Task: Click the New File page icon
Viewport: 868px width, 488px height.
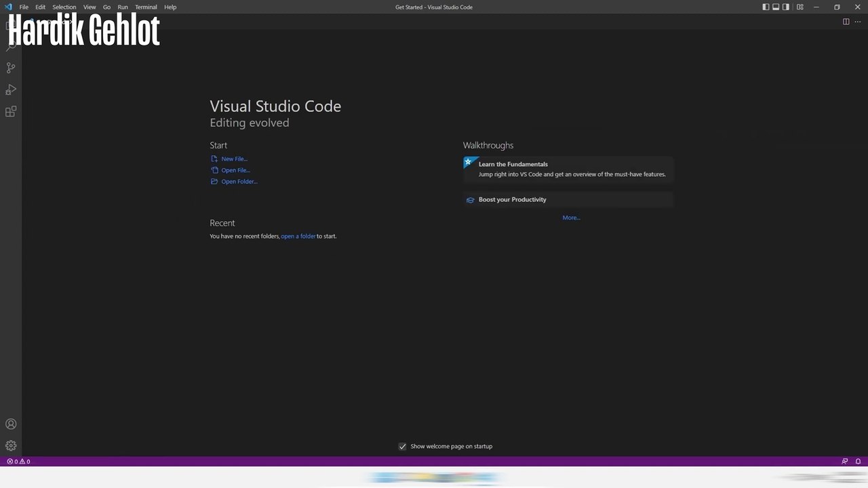Action: click(x=214, y=159)
